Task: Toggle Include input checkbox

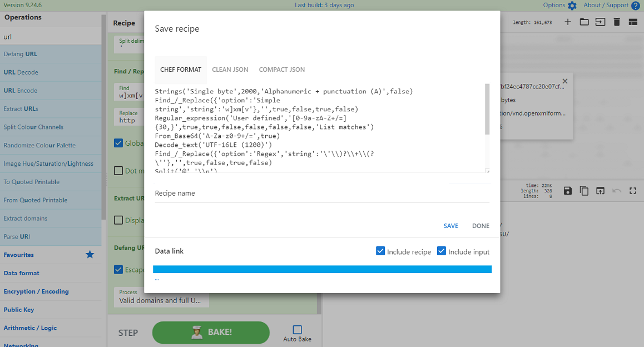Action: click(x=442, y=251)
